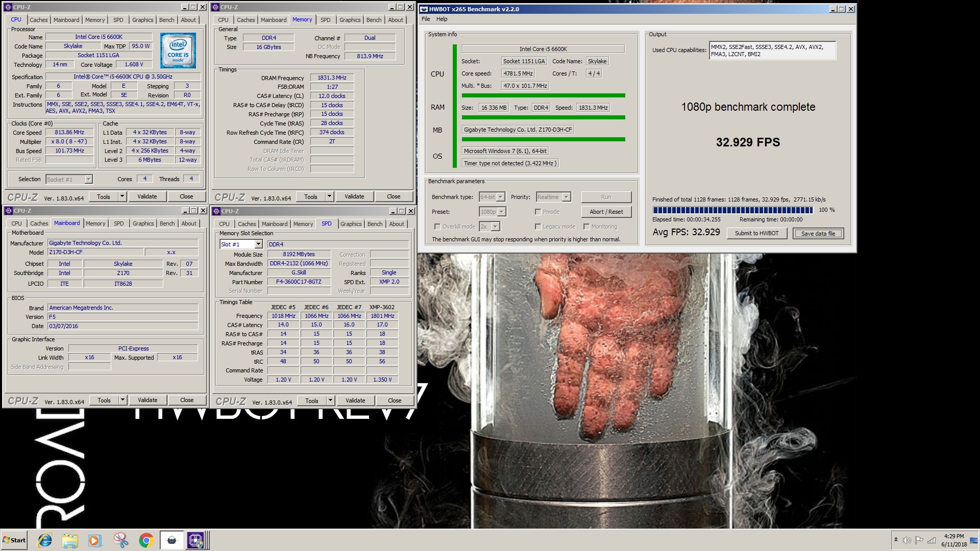Click the Run button in HWBOT x265
This screenshot has height=551, width=980.
point(606,197)
